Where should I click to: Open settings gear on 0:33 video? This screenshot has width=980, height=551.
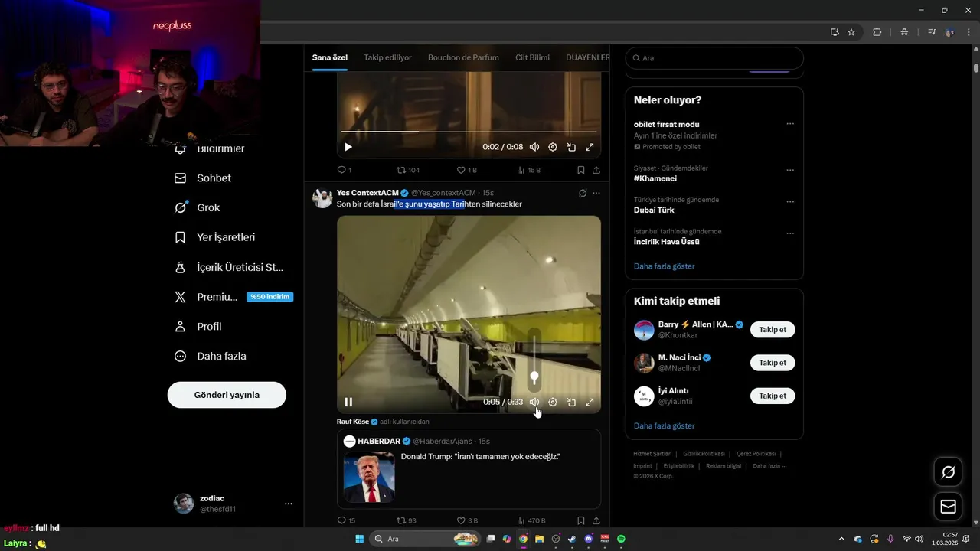click(x=553, y=402)
